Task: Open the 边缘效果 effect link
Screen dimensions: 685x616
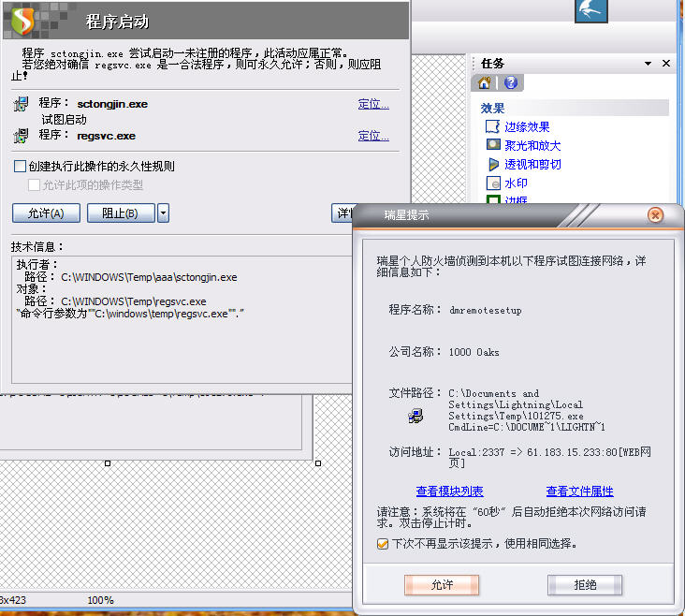Action: coord(527,126)
